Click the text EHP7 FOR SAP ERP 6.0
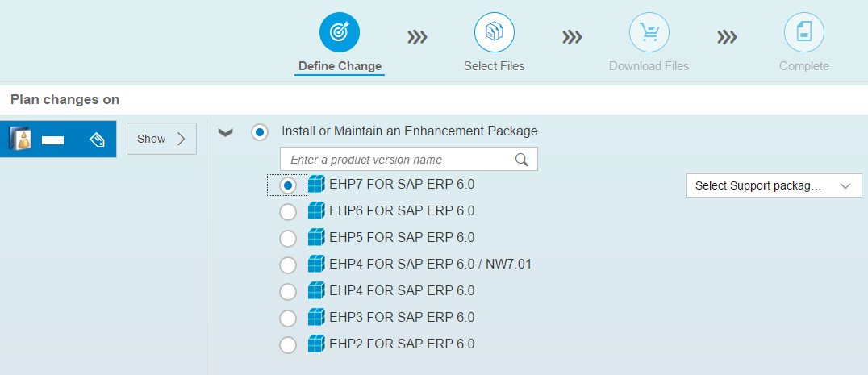Viewport: 868px width, 375px height. [402, 184]
